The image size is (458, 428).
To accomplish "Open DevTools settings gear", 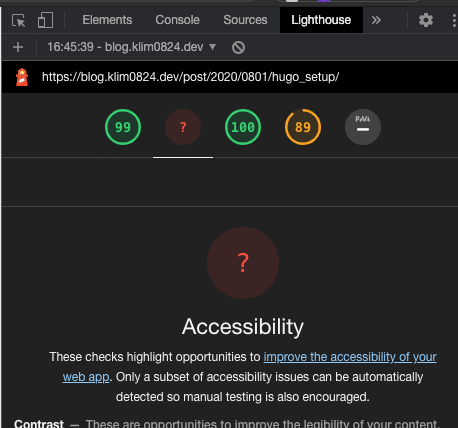I will tap(426, 20).
